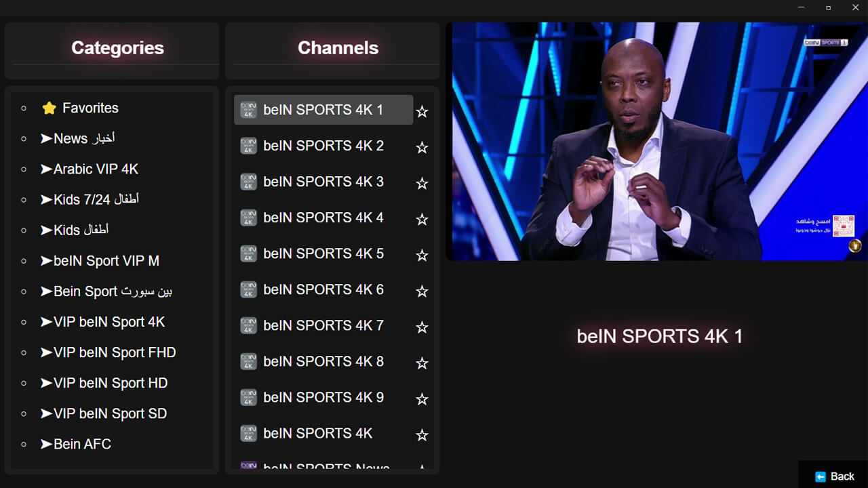Click the beIN SPORTS 4K 8 channel logo icon
868x488 pixels.
[x=249, y=361]
